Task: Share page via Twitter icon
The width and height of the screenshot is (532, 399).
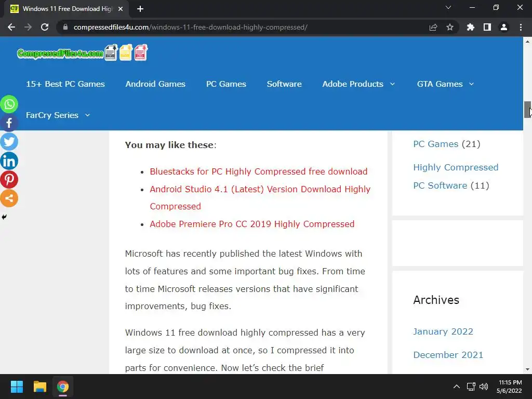Action: click(9, 142)
